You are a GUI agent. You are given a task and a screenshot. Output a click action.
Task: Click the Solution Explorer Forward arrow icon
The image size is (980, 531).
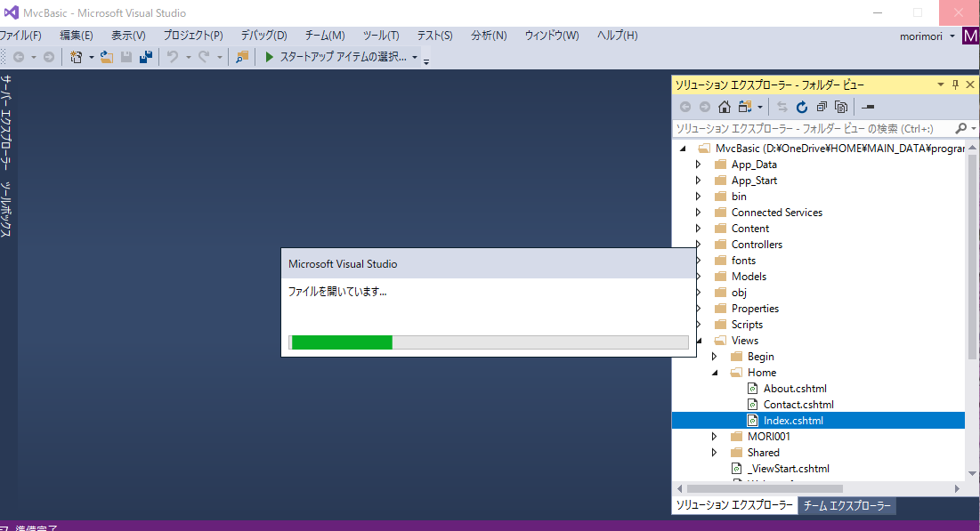tap(705, 107)
